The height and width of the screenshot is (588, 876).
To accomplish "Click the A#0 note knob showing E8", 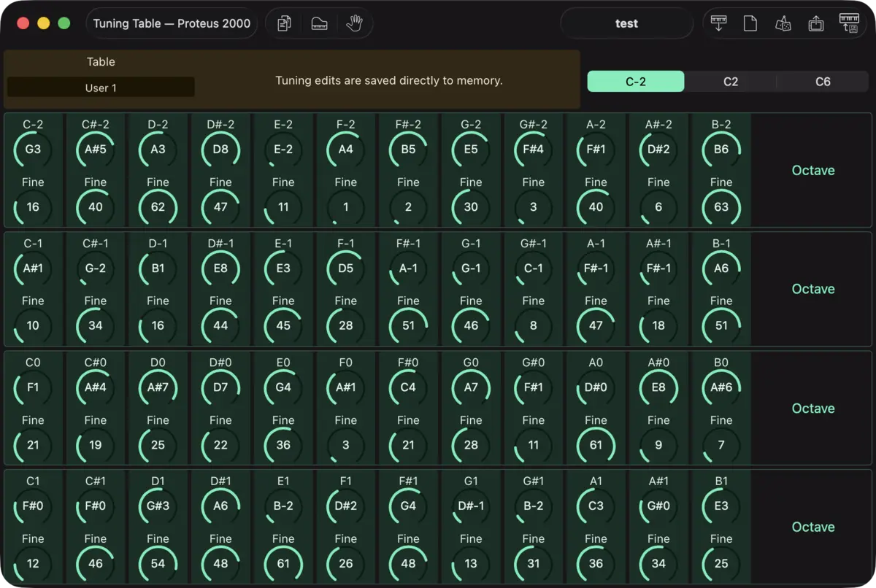I will pos(658,387).
